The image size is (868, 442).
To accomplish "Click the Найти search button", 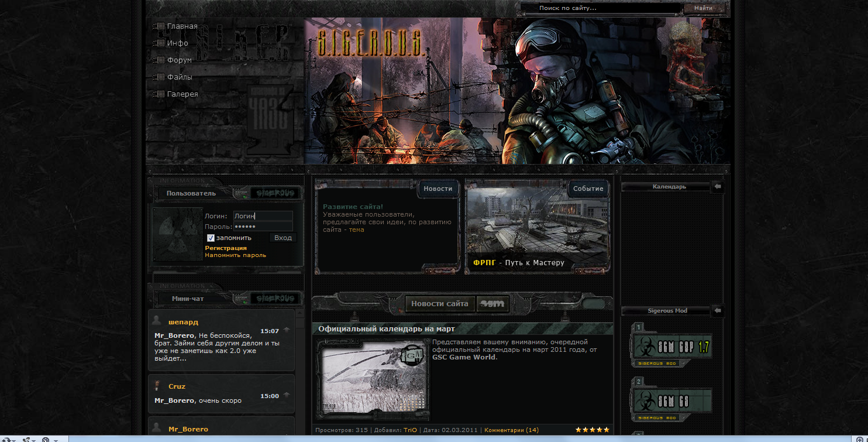I will (704, 8).
